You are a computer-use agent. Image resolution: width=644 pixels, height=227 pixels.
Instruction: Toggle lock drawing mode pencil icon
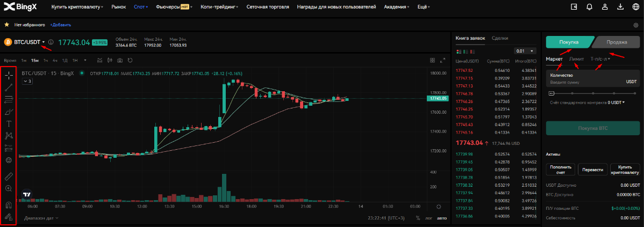tap(9, 217)
